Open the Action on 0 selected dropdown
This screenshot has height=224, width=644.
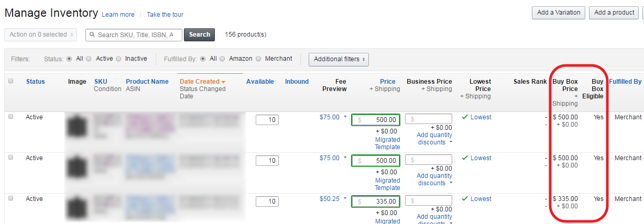point(40,35)
